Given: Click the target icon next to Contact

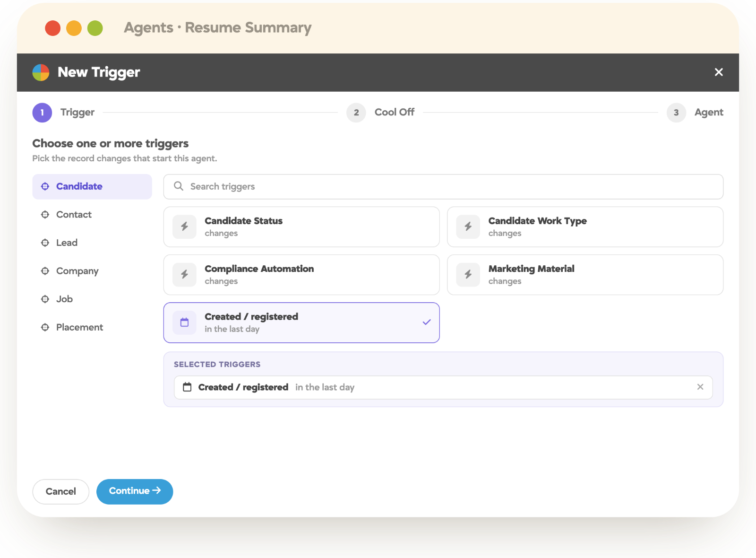Looking at the screenshot, I should [x=45, y=215].
